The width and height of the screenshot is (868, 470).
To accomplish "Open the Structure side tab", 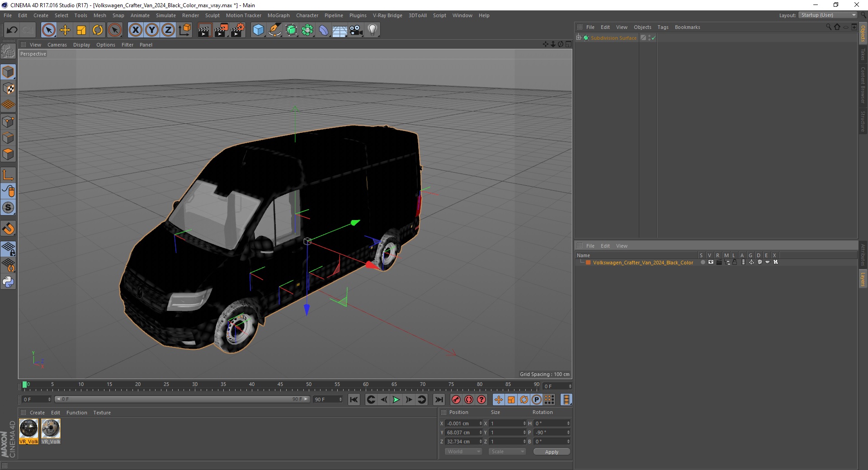I will click(x=863, y=121).
